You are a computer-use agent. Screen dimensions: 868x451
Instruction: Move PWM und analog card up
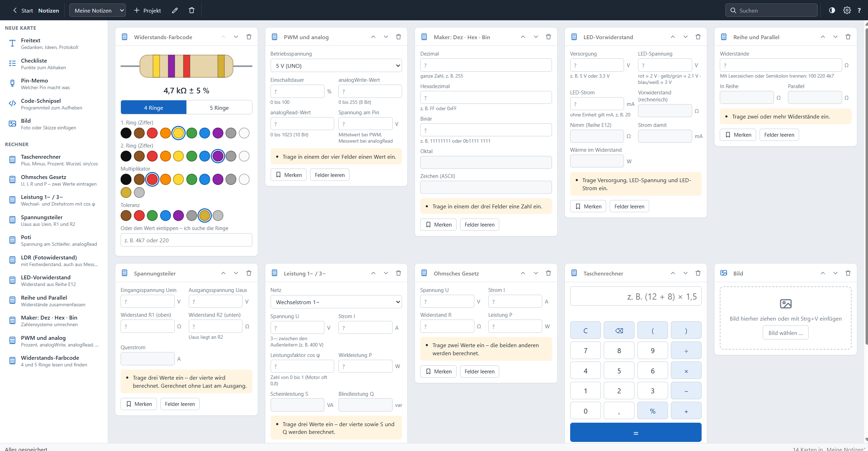(x=373, y=37)
